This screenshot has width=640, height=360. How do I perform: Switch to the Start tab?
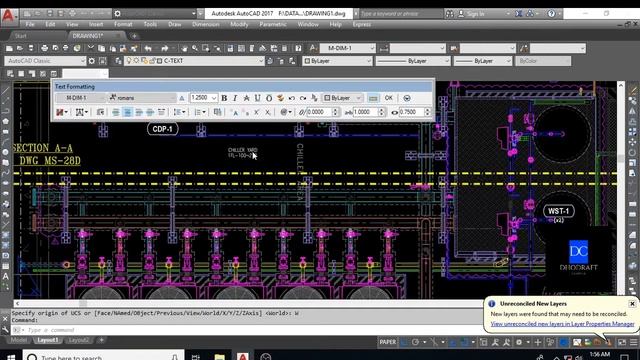point(20,36)
